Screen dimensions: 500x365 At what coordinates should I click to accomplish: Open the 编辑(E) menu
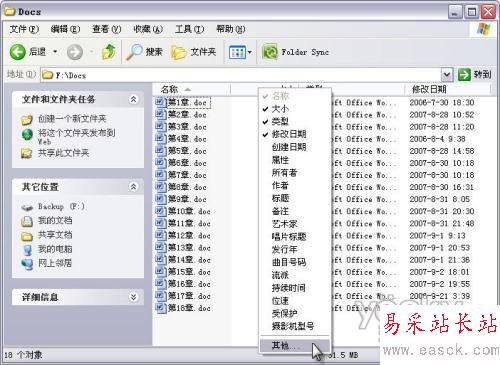[x=65, y=29]
